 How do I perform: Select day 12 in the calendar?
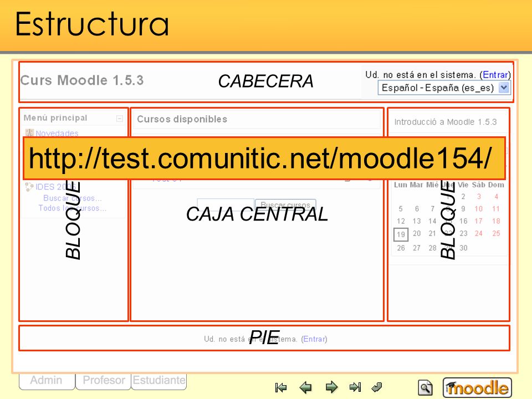coord(401,221)
